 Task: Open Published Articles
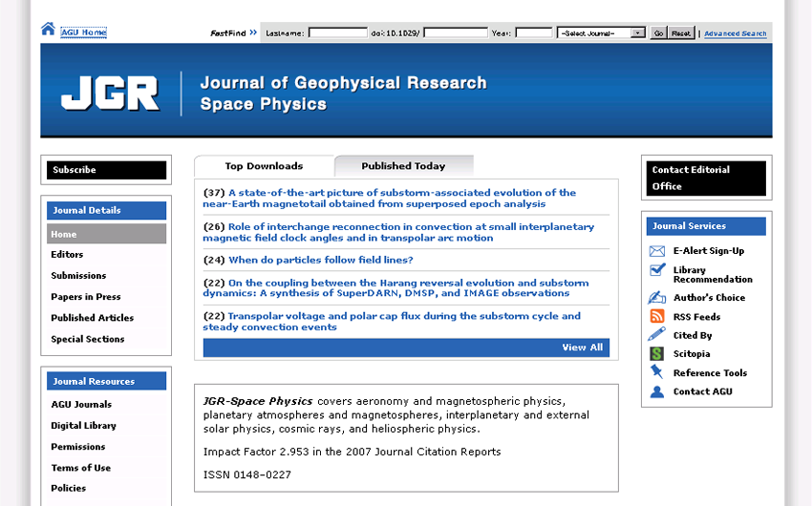coord(92,318)
